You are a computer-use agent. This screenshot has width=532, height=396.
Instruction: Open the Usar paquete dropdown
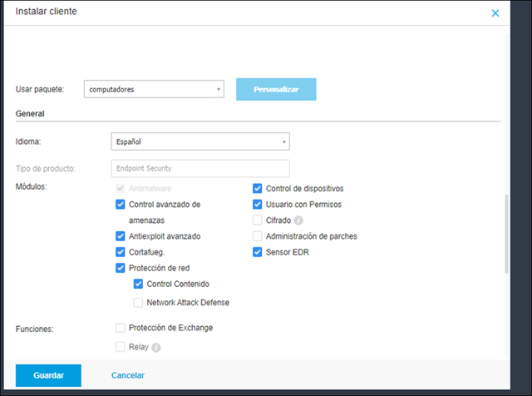tap(154, 89)
